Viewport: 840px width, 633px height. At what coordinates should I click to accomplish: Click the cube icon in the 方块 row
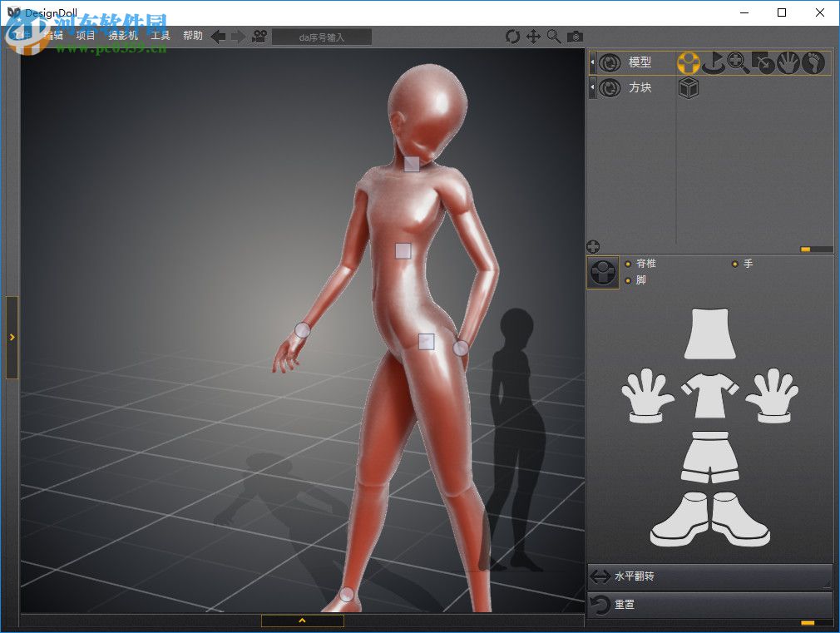[689, 88]
